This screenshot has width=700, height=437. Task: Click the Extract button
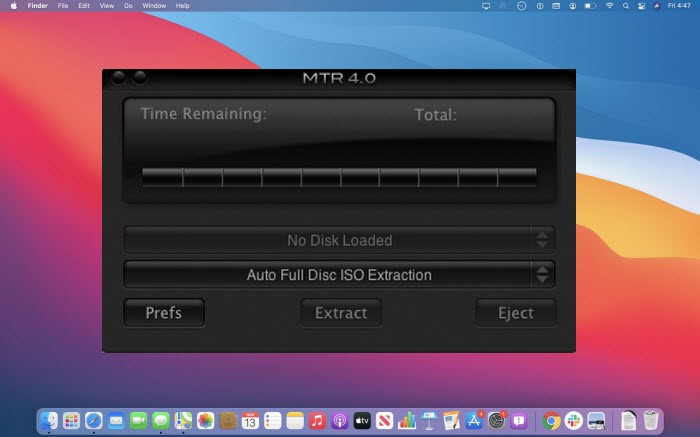341,313
